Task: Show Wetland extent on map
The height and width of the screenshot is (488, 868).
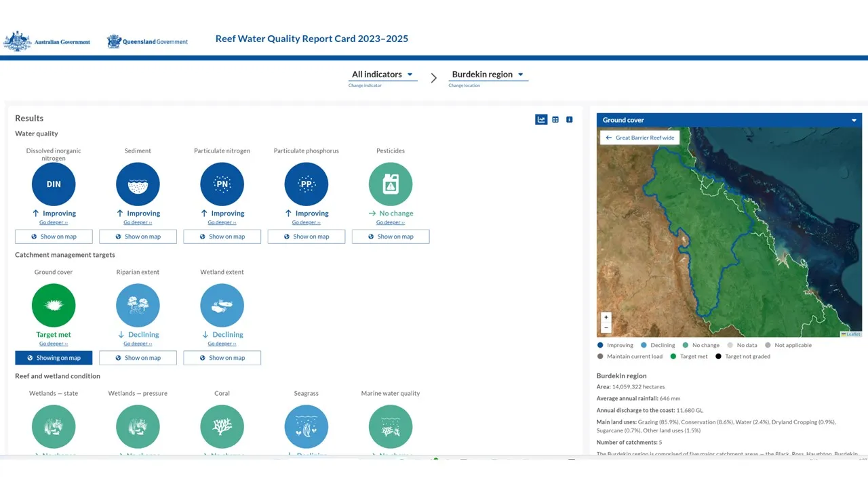Action: [x=222, y=358]
